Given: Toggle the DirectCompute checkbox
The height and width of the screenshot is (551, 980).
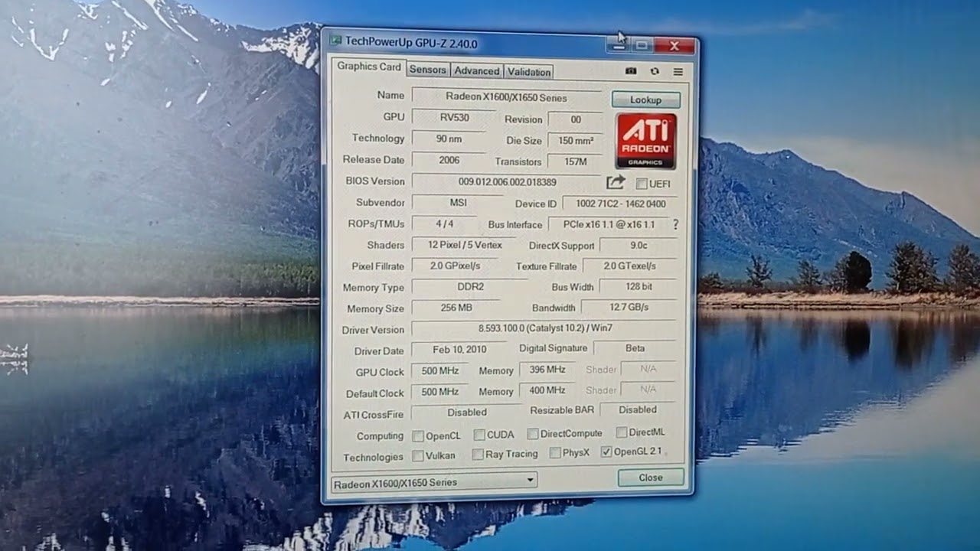Looking at the screenshot, I should pos(533,434).
